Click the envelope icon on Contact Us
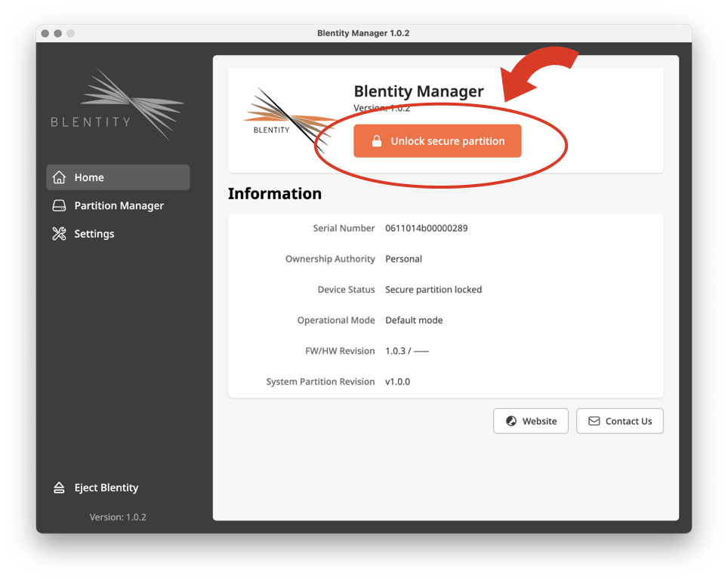The width and height of the screenshot is (728, 581). (x=594, y=421)
